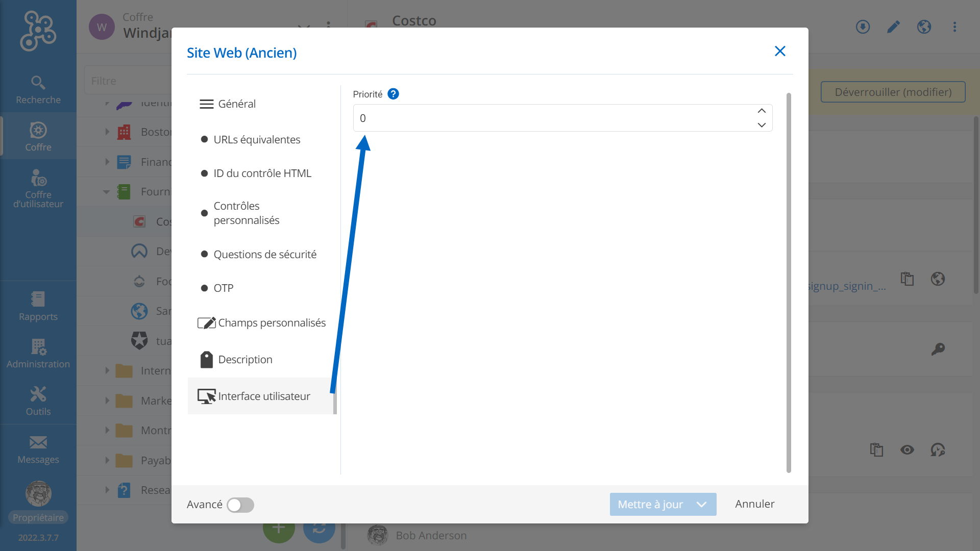Click the Priorité help question mark icon

[393, 94]
